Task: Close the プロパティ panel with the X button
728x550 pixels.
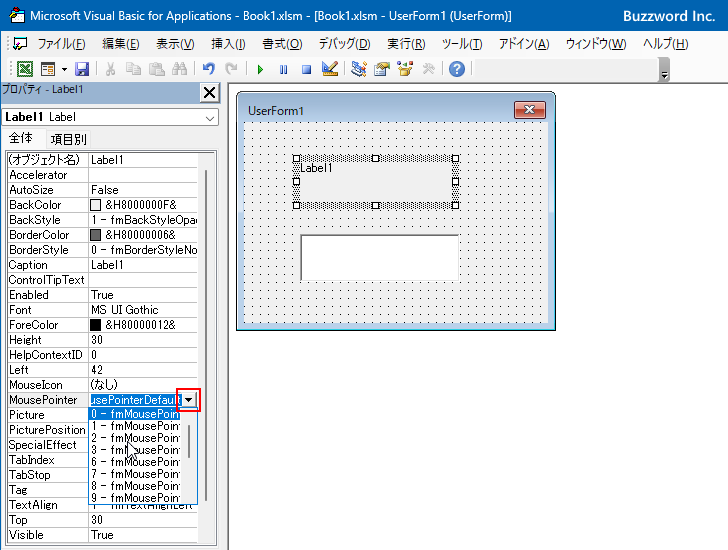Action: 209,93
